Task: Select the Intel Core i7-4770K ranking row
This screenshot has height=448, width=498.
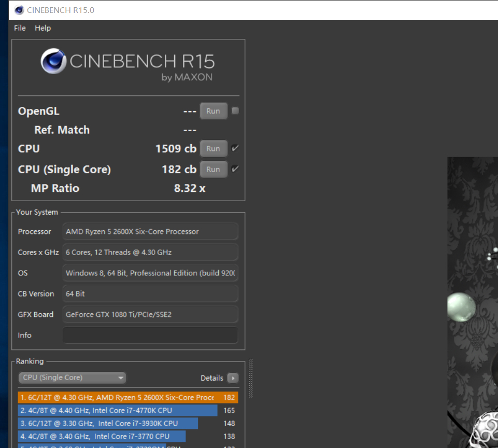Action: [128, 411]
